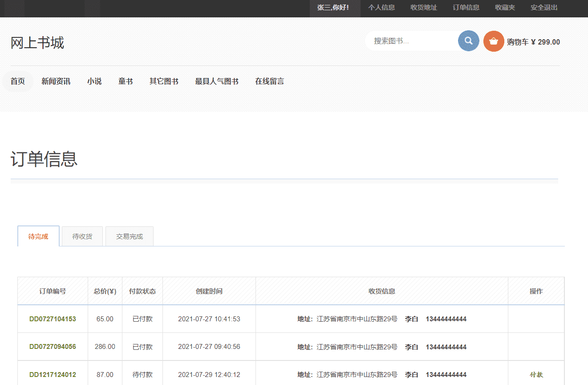Click price 65.00 cell

click(105, 319)
